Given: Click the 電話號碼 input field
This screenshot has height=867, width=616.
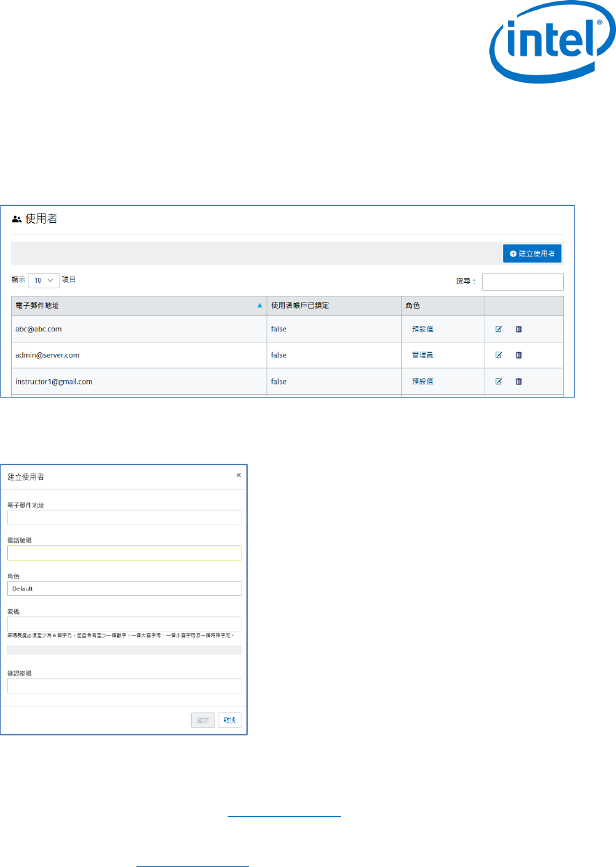Looking at the screenshot, I should [124, 553].
